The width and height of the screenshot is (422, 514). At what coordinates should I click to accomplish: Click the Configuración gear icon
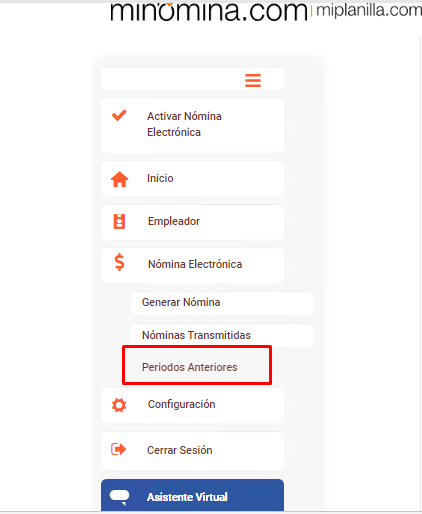click(x=119, y=405)
